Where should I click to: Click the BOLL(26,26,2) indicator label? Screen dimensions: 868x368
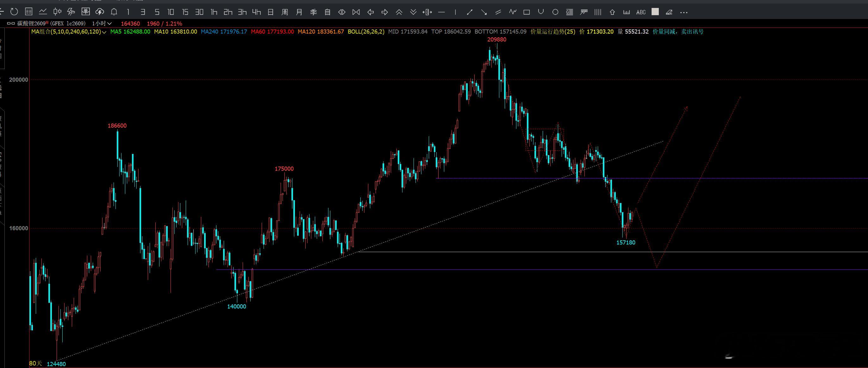point(366,32)
